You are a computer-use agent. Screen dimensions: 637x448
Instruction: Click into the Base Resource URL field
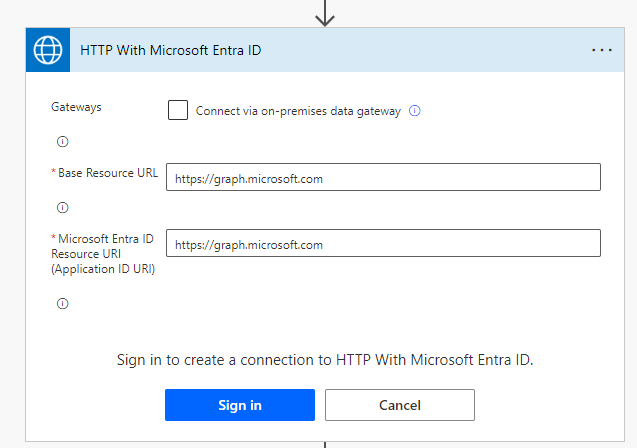(x=383, y=178)
